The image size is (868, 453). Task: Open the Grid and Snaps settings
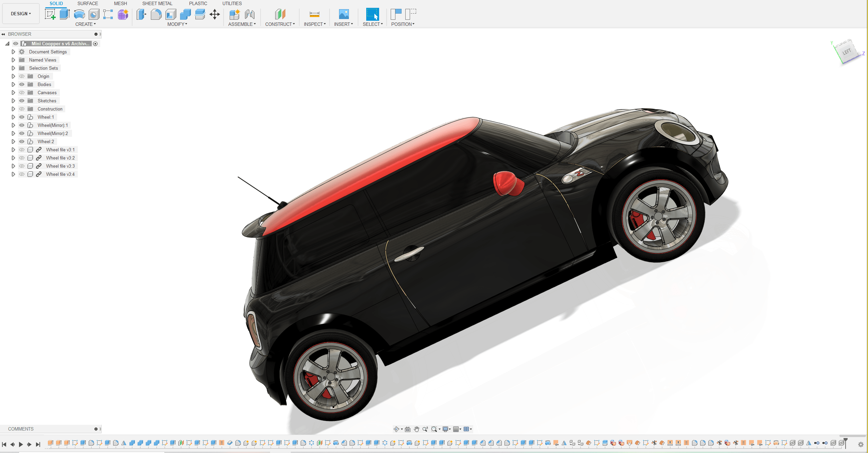456,429
